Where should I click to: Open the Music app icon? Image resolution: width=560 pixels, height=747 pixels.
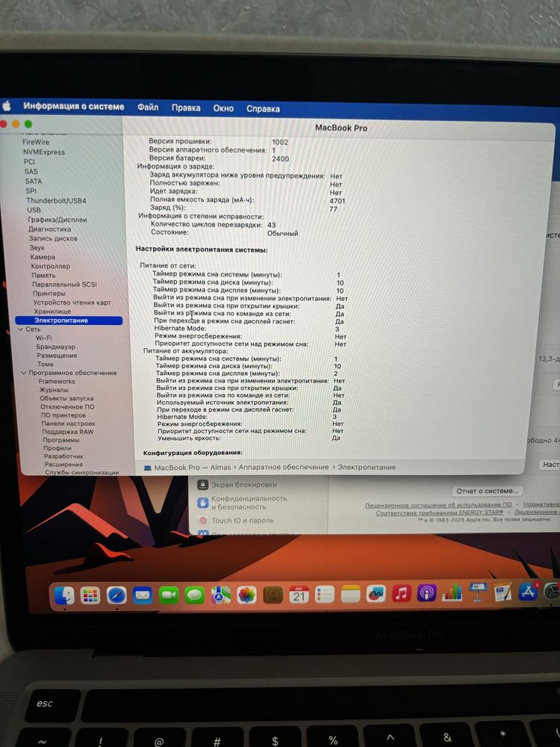(402, 594)
